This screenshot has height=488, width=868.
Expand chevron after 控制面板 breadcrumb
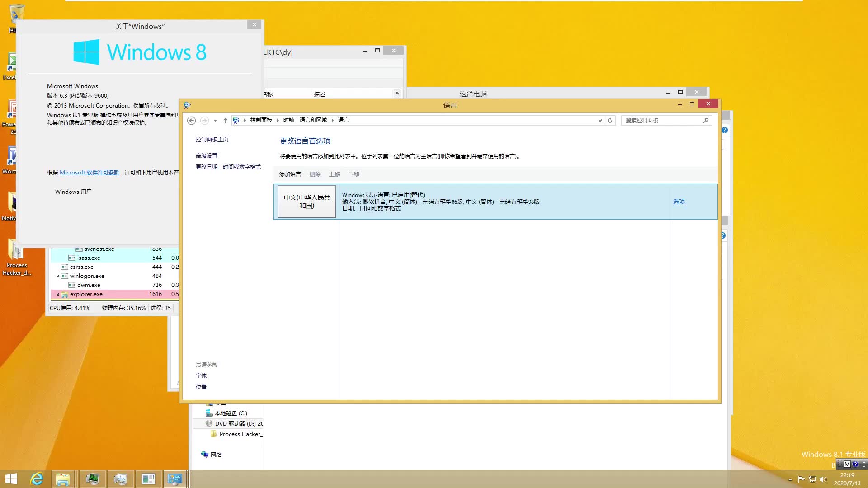tap(278, 120)
